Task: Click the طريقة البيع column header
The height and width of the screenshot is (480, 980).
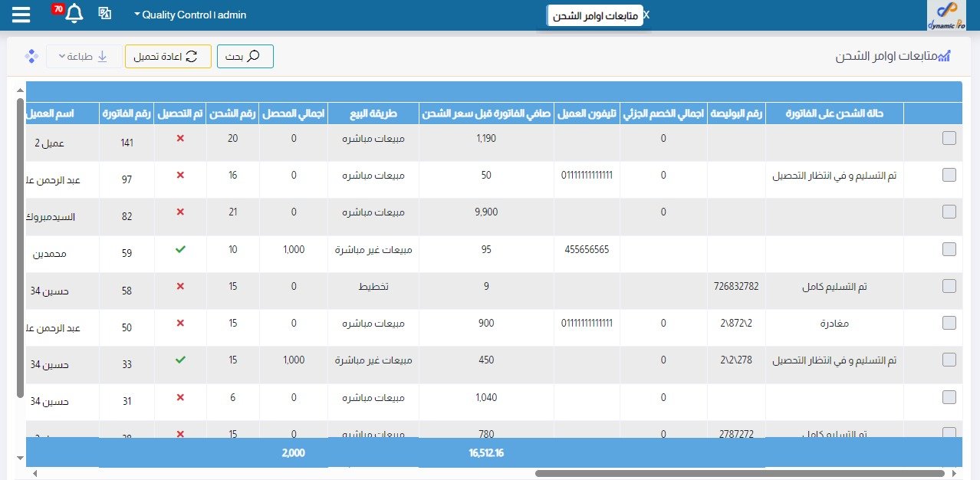Action: [x=373, y=113]
